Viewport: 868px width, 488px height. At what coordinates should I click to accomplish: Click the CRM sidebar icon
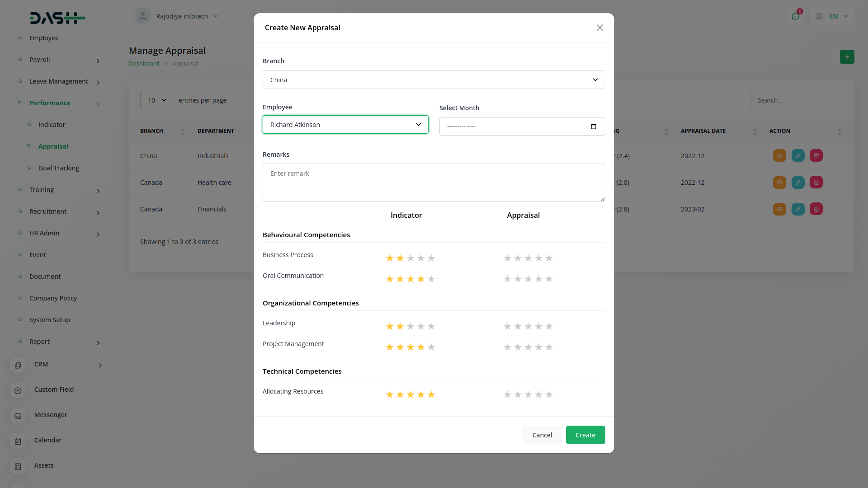point(18,365)
